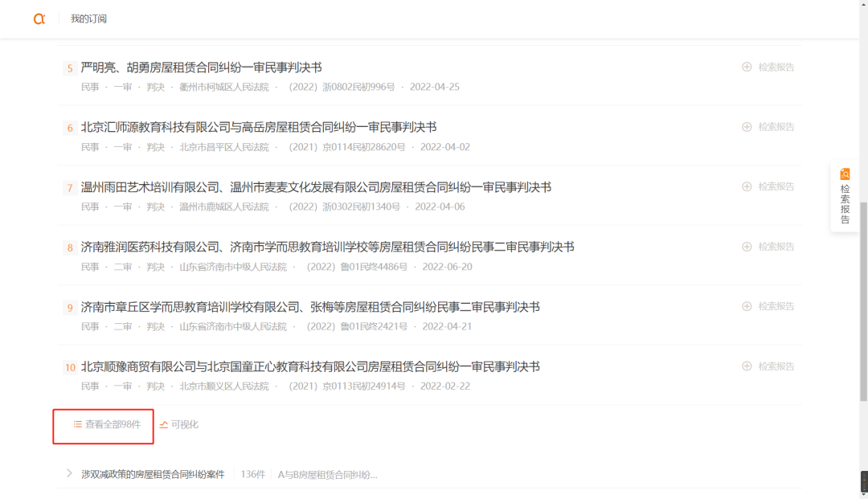Add case 8 to 检索报告 via plus icon
Screen dimensions: 868x499
[747, 247]
